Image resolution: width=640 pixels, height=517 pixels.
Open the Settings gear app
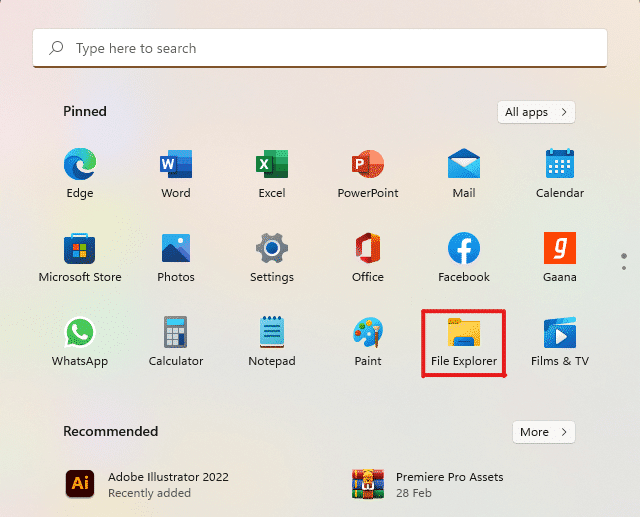[x=272, y=257]
